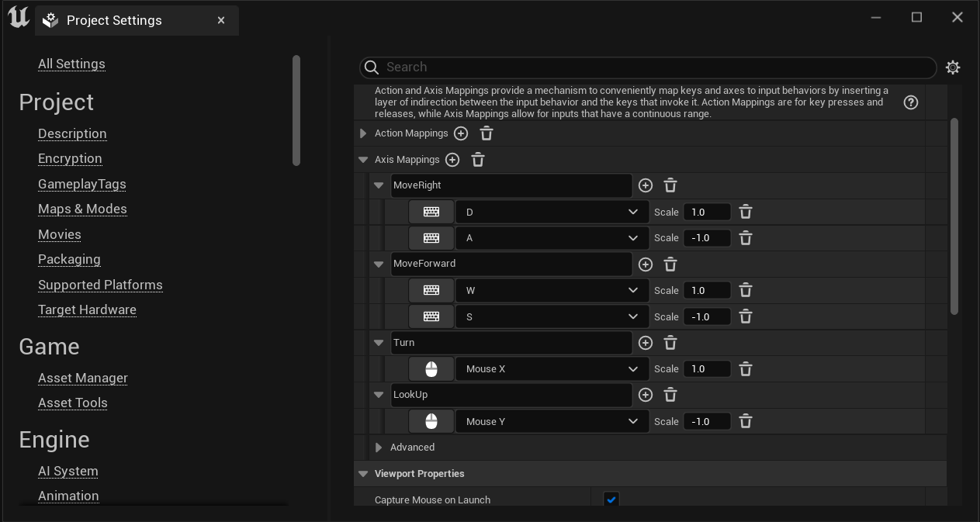
Task: Switch to the Project Settings tab
Action: point(114,20)
